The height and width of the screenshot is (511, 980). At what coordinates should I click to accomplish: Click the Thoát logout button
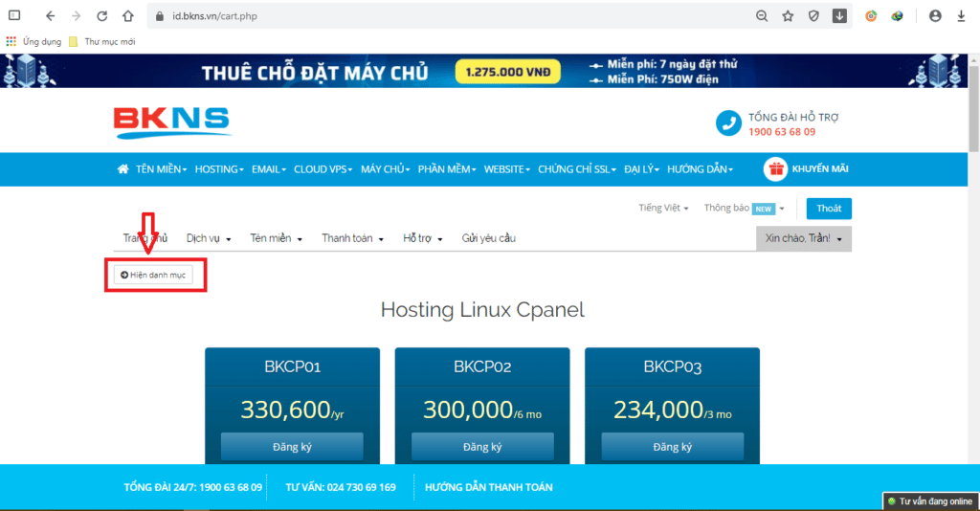[829, 209]
